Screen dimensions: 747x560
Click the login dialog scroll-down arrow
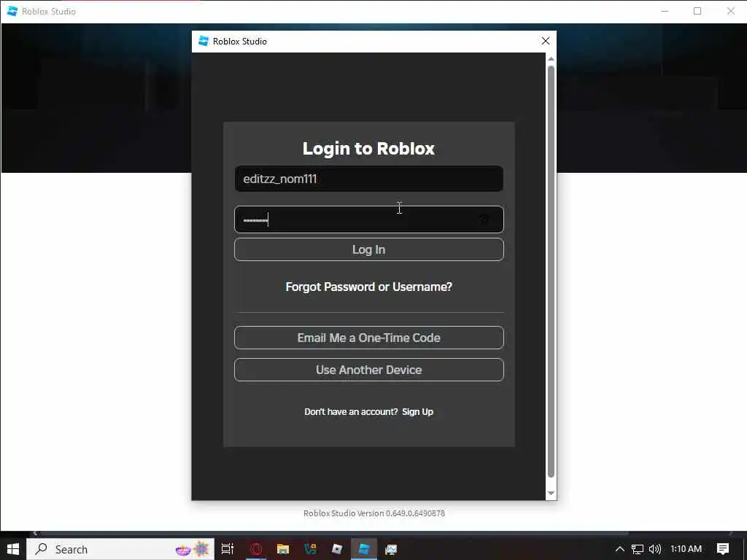[x=551, y=494]
